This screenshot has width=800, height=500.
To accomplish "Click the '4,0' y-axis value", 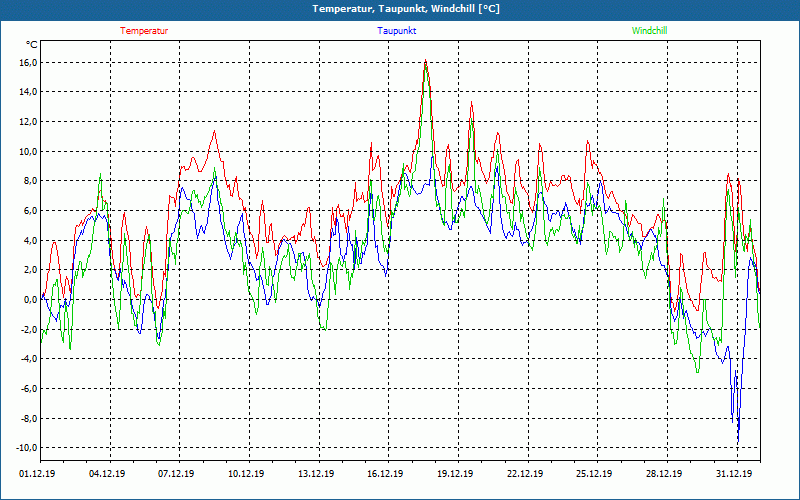I will click(x=30, y=240).
